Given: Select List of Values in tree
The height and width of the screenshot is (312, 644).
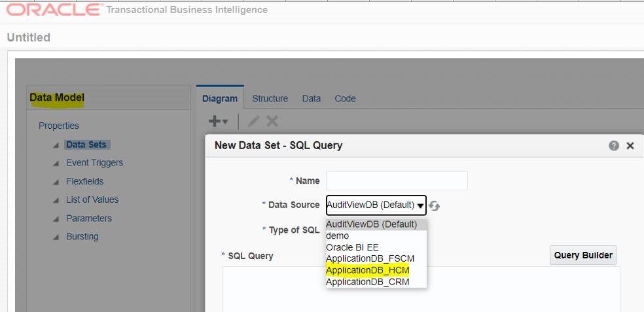Looking at the screenshot, I should coord(92,200).
